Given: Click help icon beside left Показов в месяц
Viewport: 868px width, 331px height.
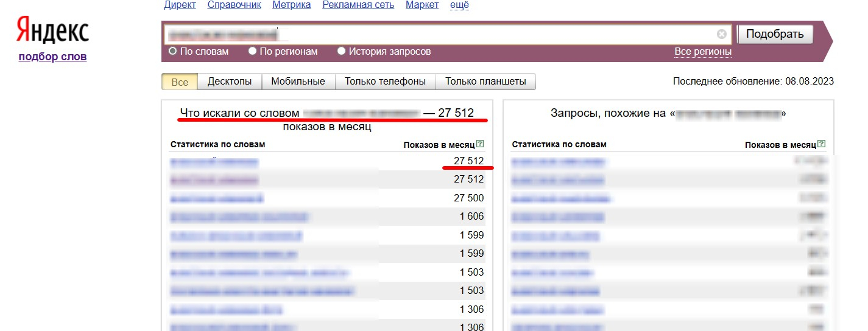Looking at the screenshot, I should coord(480,144).
